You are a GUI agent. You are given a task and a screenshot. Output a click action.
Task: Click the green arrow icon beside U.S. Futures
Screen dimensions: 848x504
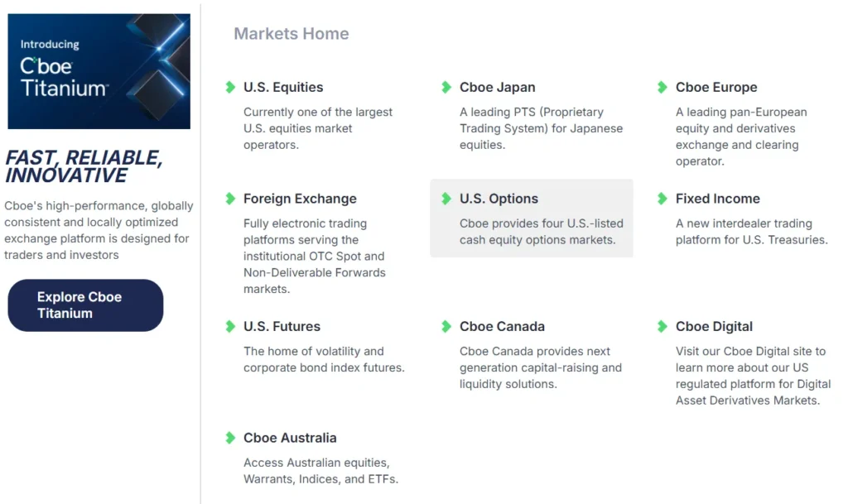(x=230, y=326)
